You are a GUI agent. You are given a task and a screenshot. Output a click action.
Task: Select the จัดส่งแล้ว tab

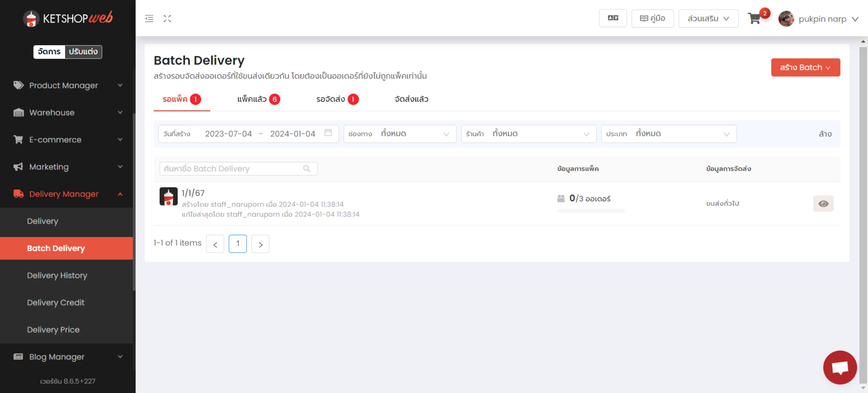[x=412, y=99]
